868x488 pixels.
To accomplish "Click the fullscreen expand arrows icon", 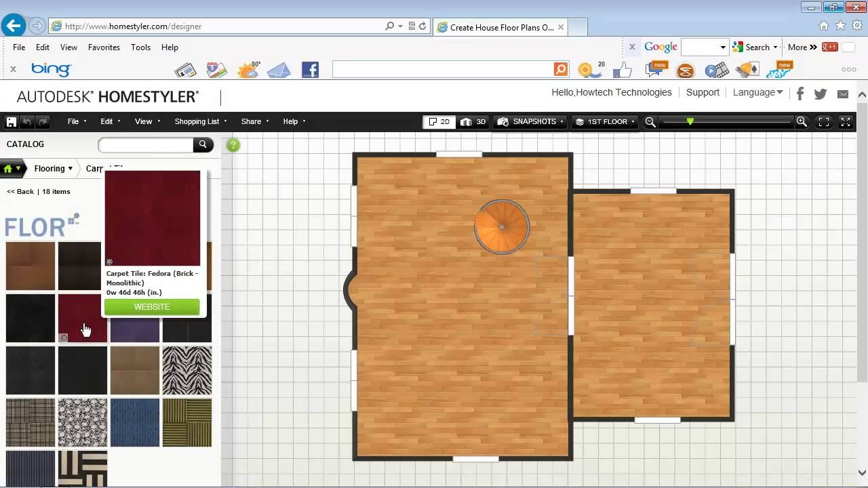I will [846, 122].
